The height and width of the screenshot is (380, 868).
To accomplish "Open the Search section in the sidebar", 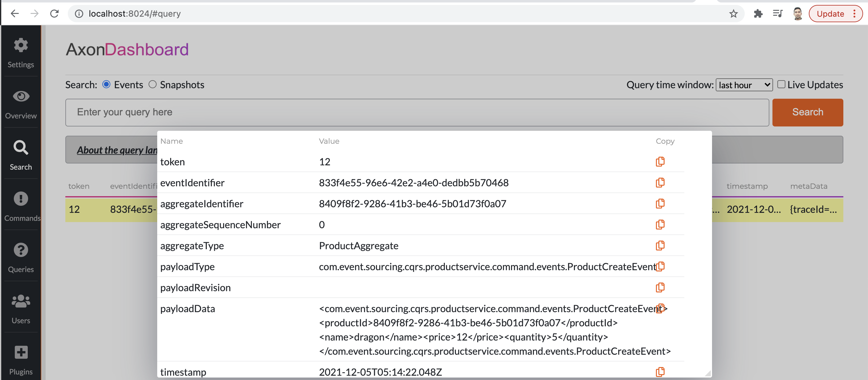I will 21,154.
